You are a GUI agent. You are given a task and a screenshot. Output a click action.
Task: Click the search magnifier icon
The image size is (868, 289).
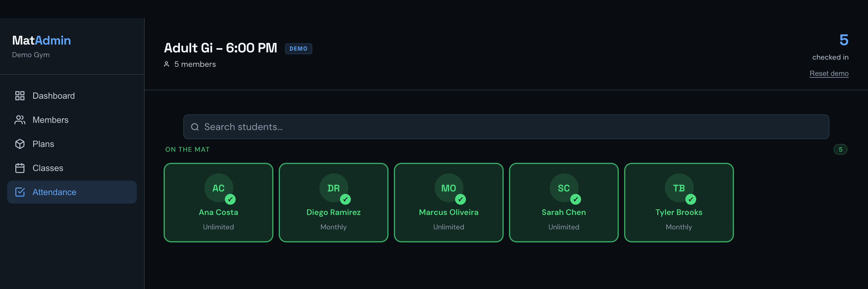pos(195,127)
